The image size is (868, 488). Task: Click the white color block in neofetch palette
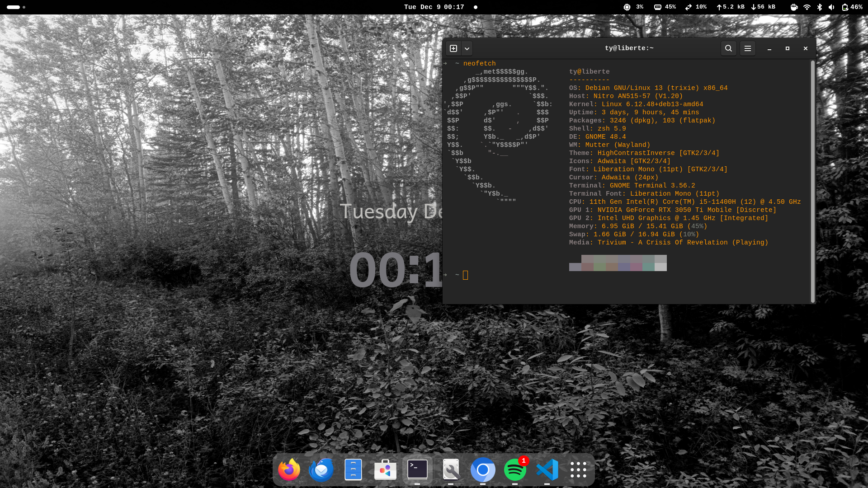tap(660, 267)
